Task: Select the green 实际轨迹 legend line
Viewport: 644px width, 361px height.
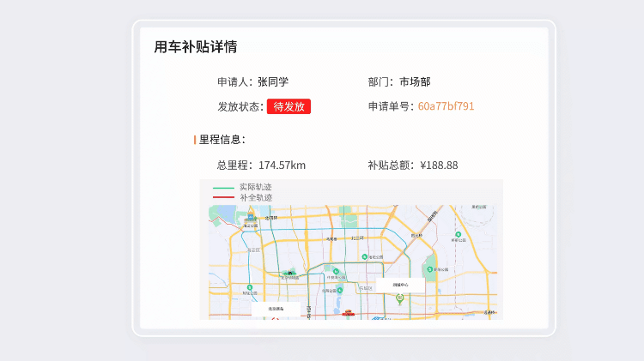Action: pyautogui.click(x=223, y=187)
